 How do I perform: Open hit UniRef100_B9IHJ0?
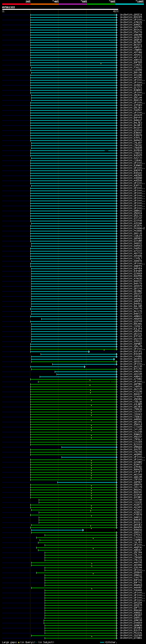(x=131, y=30)
